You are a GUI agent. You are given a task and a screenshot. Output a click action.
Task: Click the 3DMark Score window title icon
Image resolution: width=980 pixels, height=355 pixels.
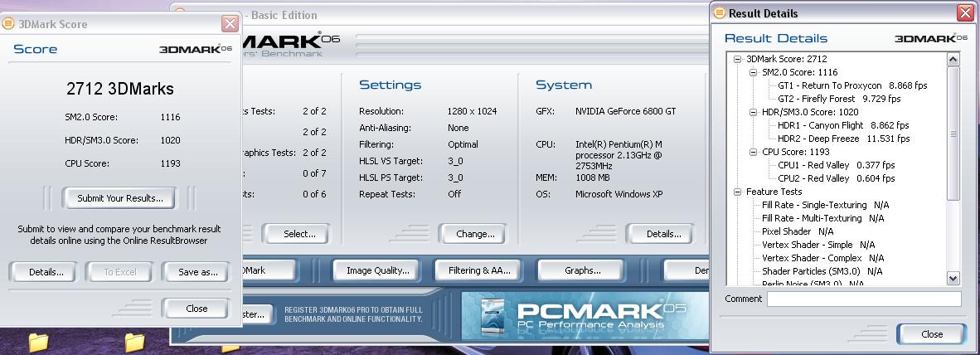8,24
